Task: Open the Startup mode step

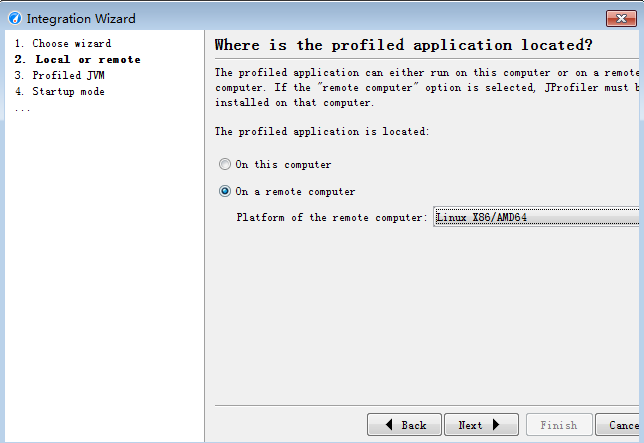Action: coord(60,92)
